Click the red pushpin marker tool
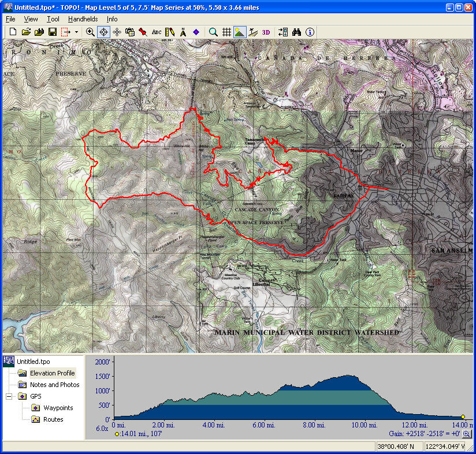This screenshot has height=454, width=476. click(142, 32)
